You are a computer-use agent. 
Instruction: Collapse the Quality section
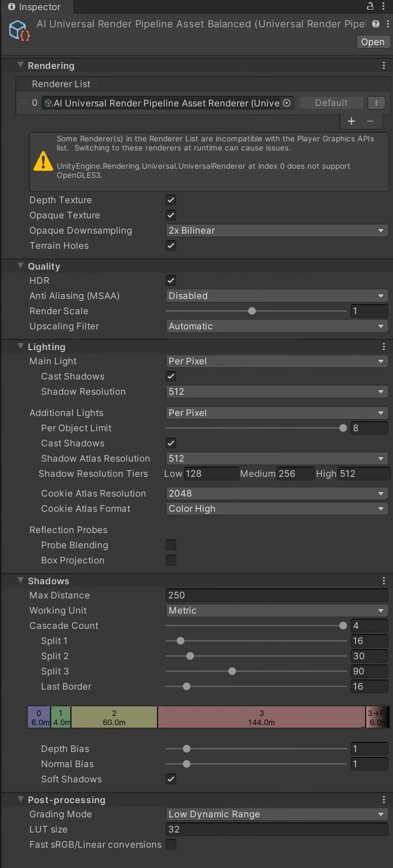pyautogui.click(x=20, y=266)
